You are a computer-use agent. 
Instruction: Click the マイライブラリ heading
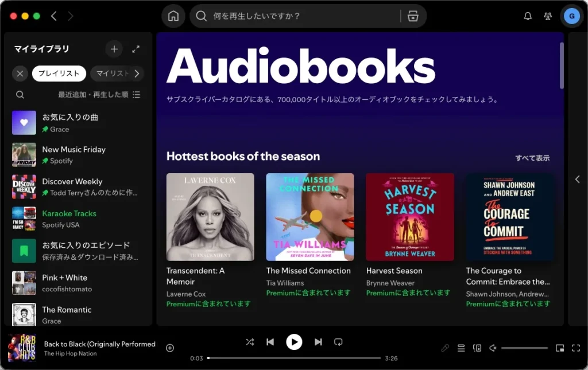click(x=41, y=49)
